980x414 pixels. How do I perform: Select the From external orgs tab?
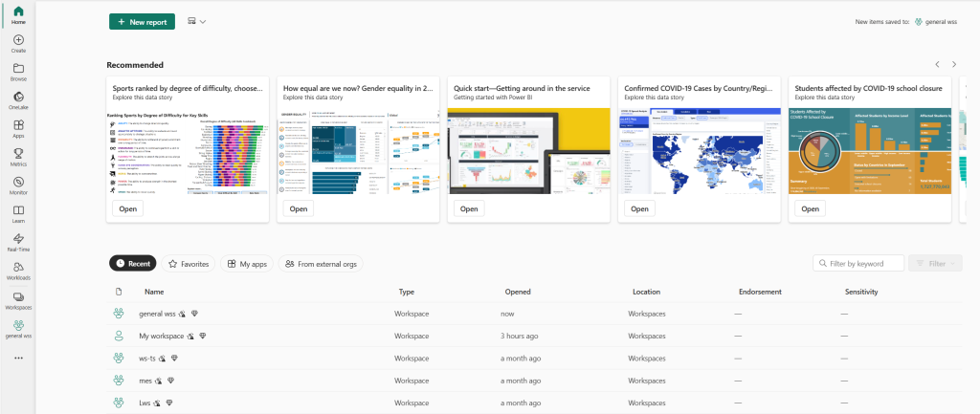click(320, 263)
